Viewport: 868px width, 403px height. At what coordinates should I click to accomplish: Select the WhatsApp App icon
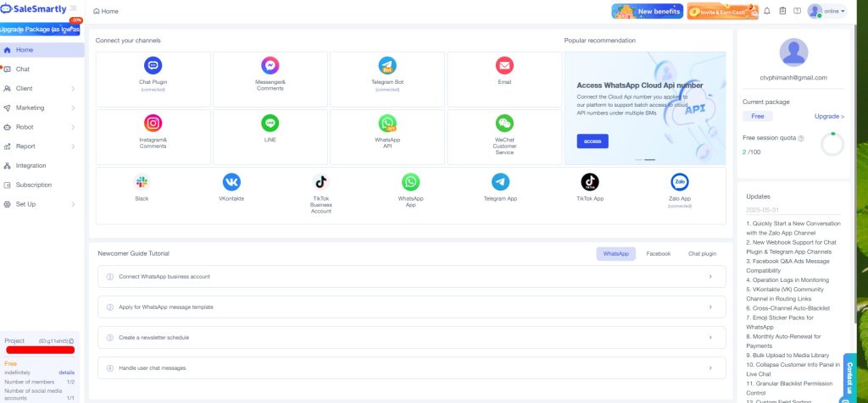411,182
